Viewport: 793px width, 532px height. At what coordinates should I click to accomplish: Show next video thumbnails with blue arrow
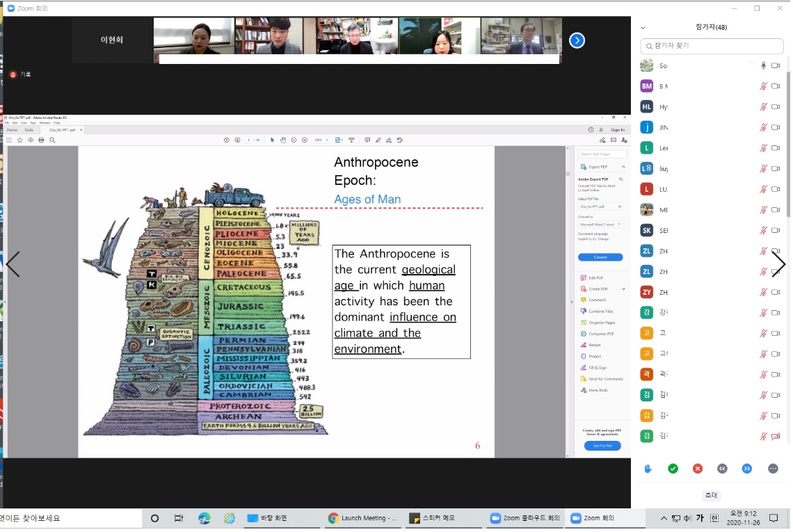pos(577,40)
